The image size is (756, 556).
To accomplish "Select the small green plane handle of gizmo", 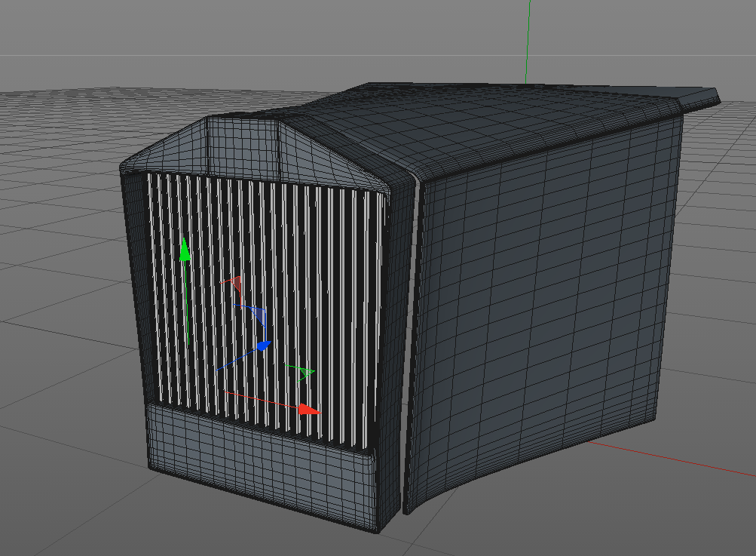I will coord(307,373).
